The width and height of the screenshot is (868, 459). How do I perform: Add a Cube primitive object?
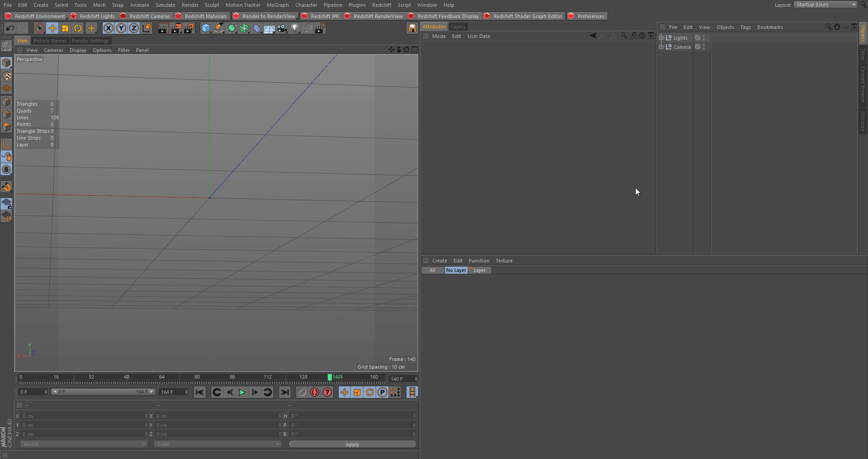pos(206,28)
